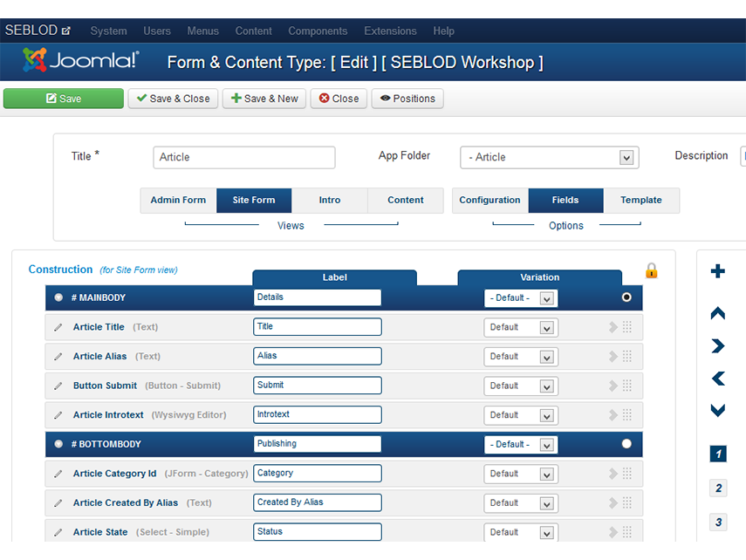Open the Extensions menu
This screenshot has width=746, height=560.
click(390, 31)
